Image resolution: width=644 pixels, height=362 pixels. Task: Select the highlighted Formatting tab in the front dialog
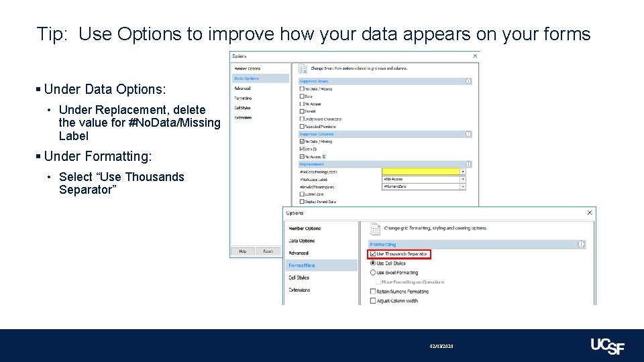click(x=321, y=265)
